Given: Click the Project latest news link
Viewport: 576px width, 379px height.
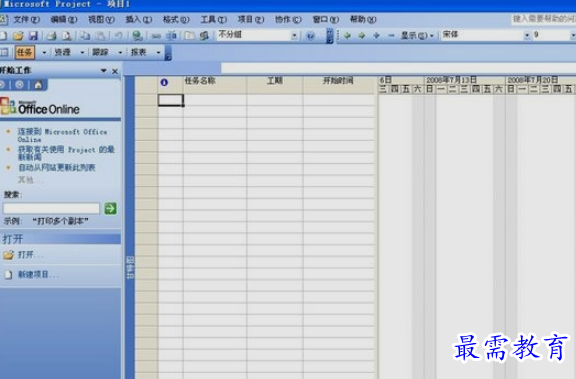Looking at the screenshot, I should (x=66, y=153).
